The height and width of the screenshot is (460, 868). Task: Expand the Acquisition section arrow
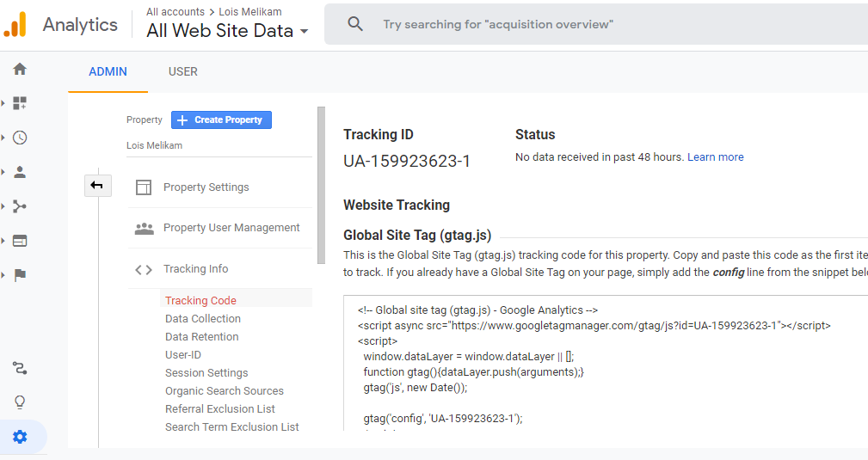(3, 206)
